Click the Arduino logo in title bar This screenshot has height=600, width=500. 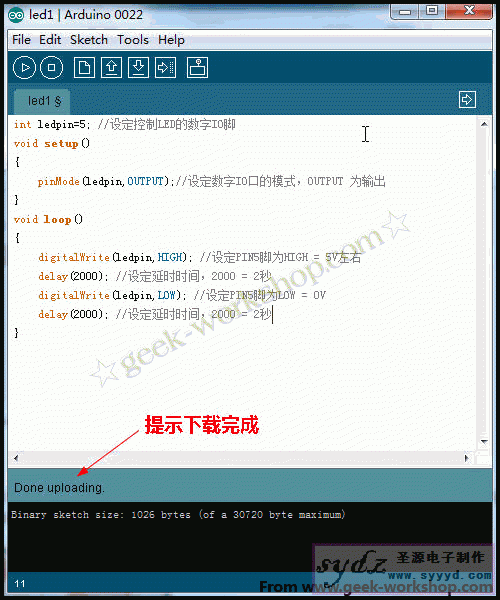(x=16, y=15)
